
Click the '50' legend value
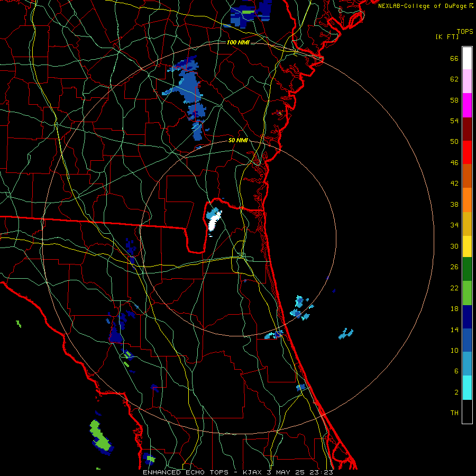point(454,142)
